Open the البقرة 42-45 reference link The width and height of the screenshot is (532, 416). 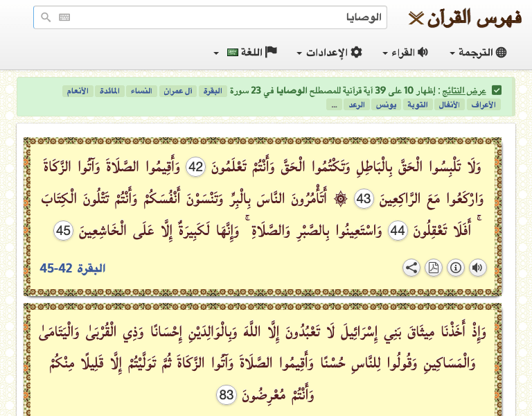(x=73, y=268)
